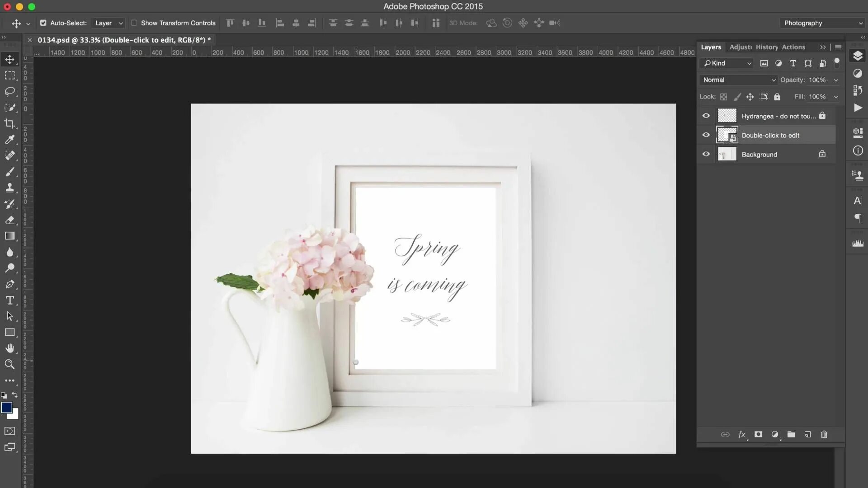
Task: Expand the Kind layer filter dropdown
Action: click(726, 63)
